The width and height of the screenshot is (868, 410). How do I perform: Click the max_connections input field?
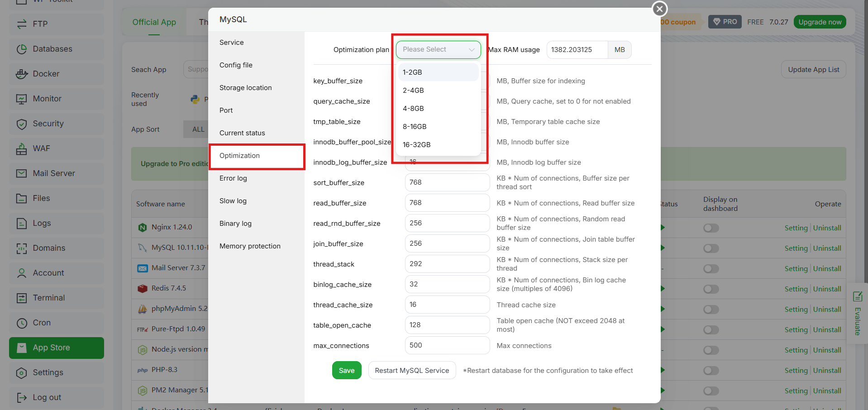447,345
